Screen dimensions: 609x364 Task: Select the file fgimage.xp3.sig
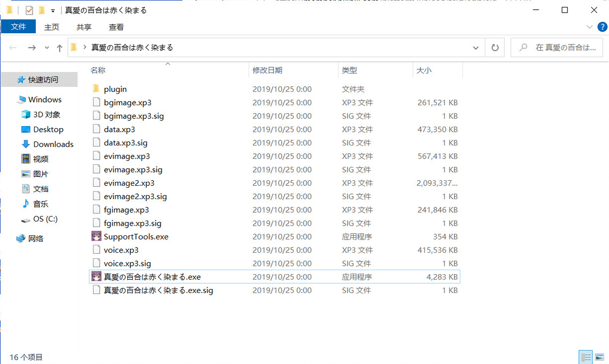[x=132, y=223]
